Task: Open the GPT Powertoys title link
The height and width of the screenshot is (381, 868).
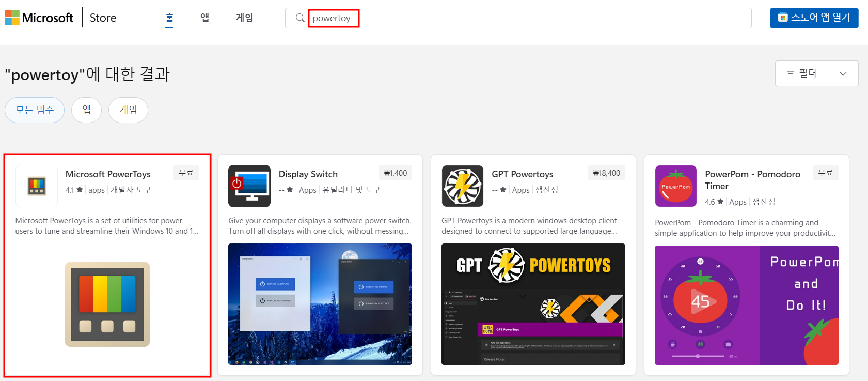Action: [523, 174]
